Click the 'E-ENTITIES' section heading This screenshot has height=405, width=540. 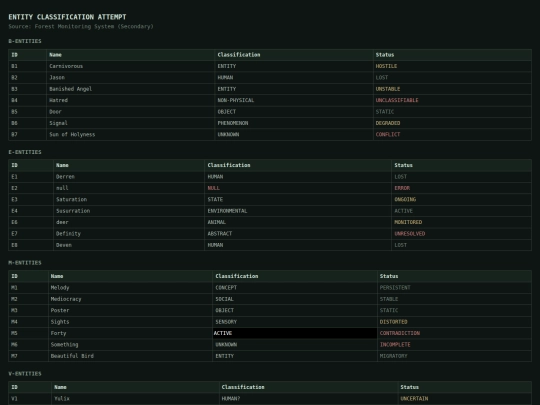click(x=25, y=152)
